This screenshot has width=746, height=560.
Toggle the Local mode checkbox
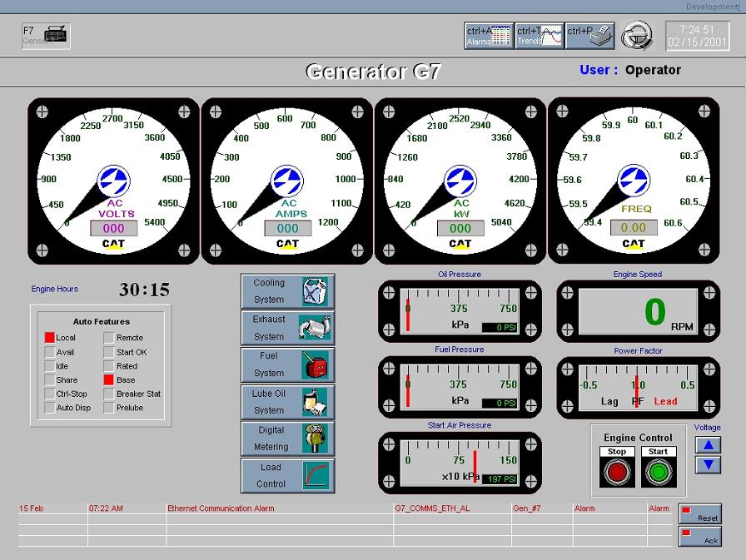click(48, 338)
